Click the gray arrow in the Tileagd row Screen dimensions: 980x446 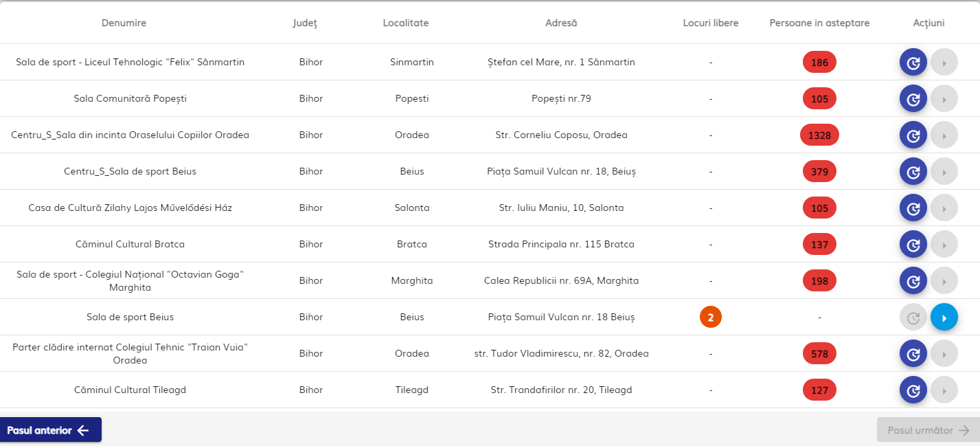tap(944, 390)
